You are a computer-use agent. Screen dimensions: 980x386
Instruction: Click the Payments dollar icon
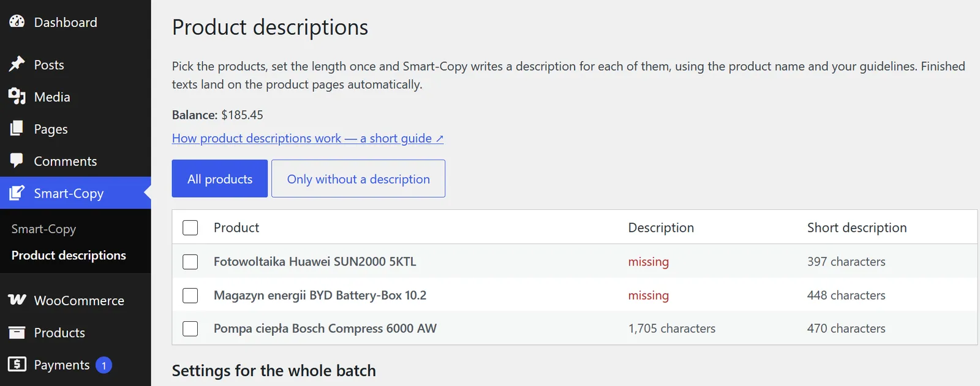point(17,364)
